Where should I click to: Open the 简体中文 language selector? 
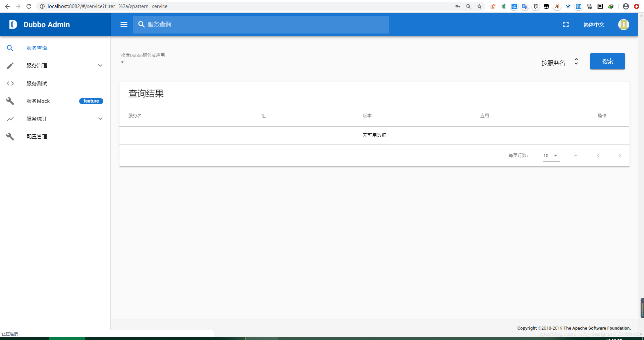point(594,24)
